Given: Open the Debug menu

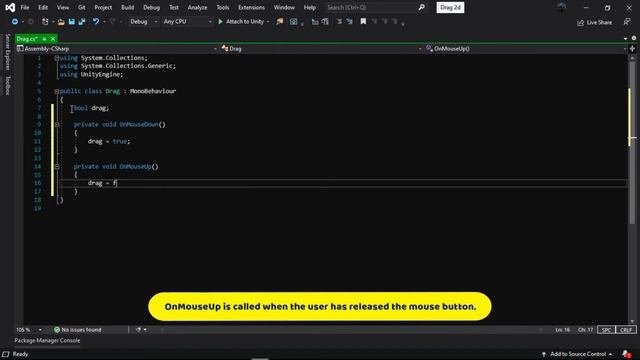Looking at the screenshot, I should tap(151, 7).
